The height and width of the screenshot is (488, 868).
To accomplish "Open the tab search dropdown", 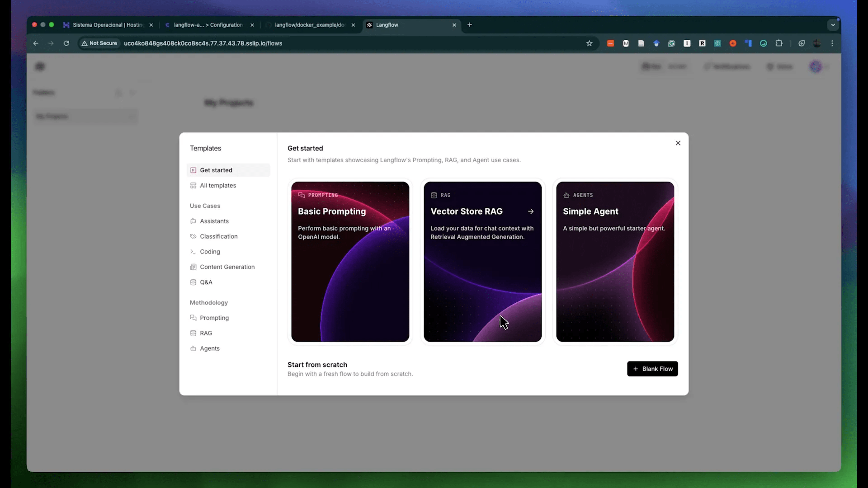I will (x=833, y=25).
